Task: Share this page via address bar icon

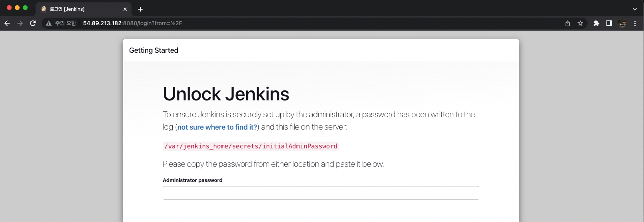Action: [x=568, y=23]
